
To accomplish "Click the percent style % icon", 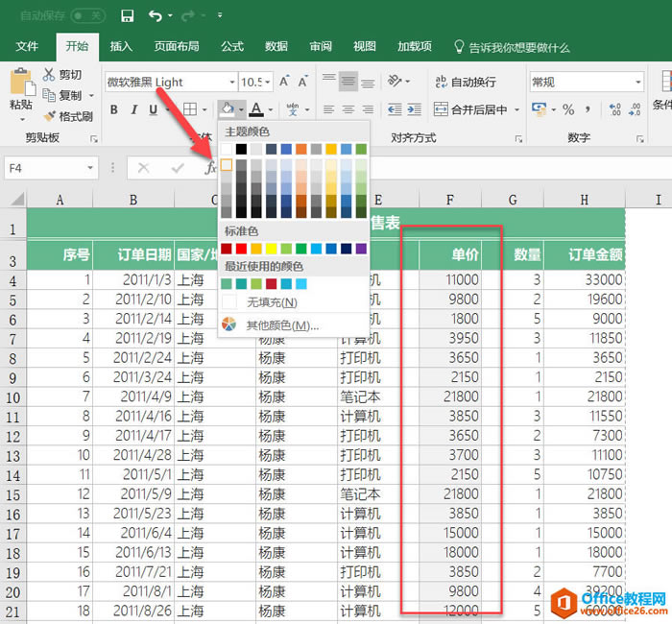I will 568,109.
